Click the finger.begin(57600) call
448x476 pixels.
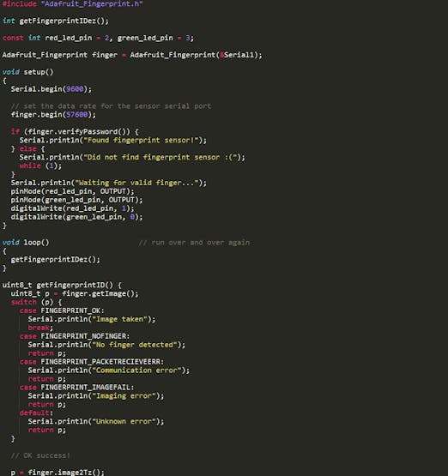tap(53, 114)
